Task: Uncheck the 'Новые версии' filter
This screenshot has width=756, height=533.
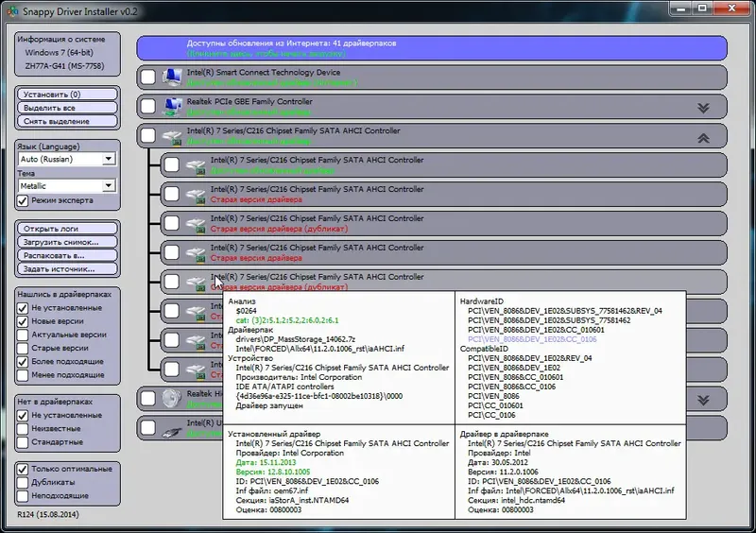Action: [x=23, y=321]
